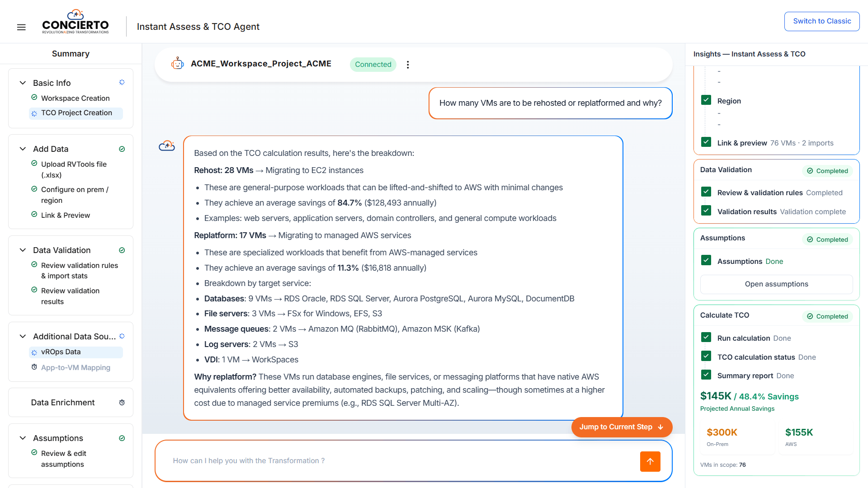Screen dimensions: 868x488
Task: Click the Basic Info in-progress spinner icon
Action: pyautogui.click(x=122, y=82)
